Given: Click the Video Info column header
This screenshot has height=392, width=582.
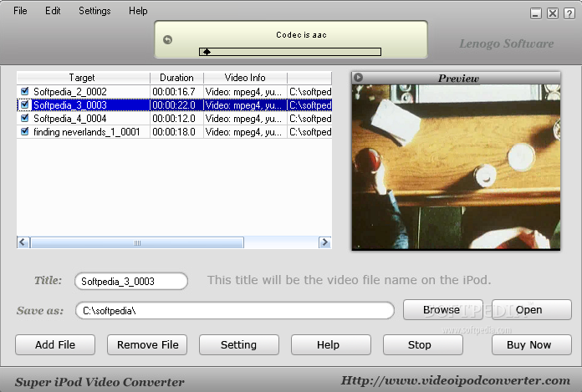Looking at the screenshot, I should coord(245,78).
